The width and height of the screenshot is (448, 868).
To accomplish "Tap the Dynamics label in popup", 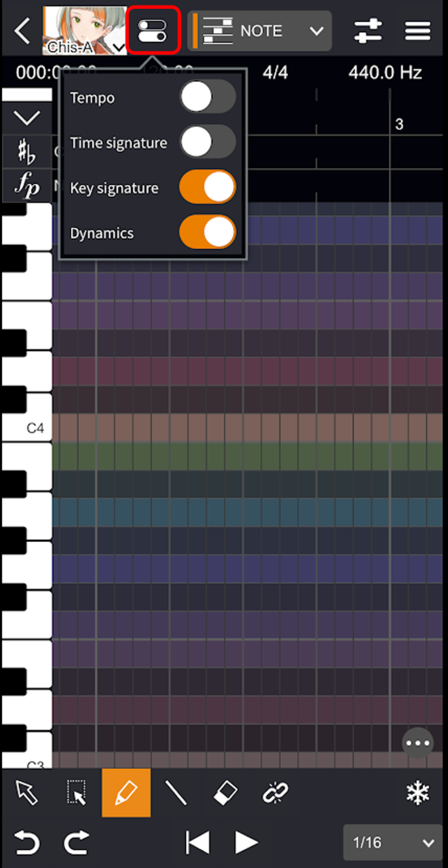I will (x=102, y=233).
